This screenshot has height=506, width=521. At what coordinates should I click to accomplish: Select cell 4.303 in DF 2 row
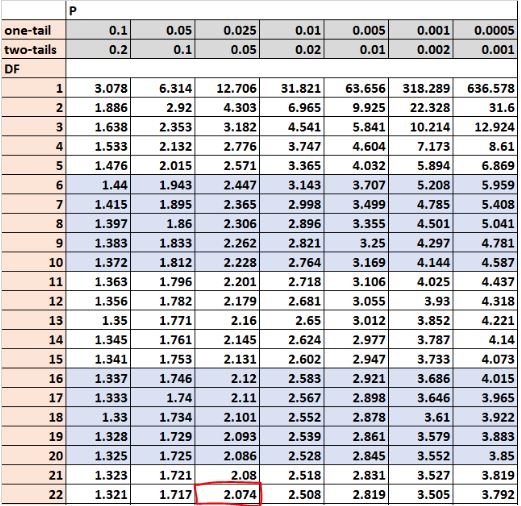click(x=227, y=108)
